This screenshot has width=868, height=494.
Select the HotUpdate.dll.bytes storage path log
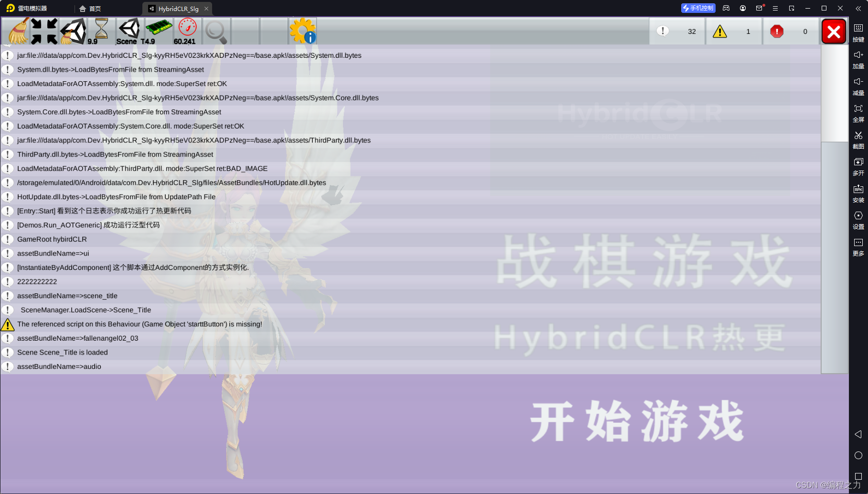(410, 183)
